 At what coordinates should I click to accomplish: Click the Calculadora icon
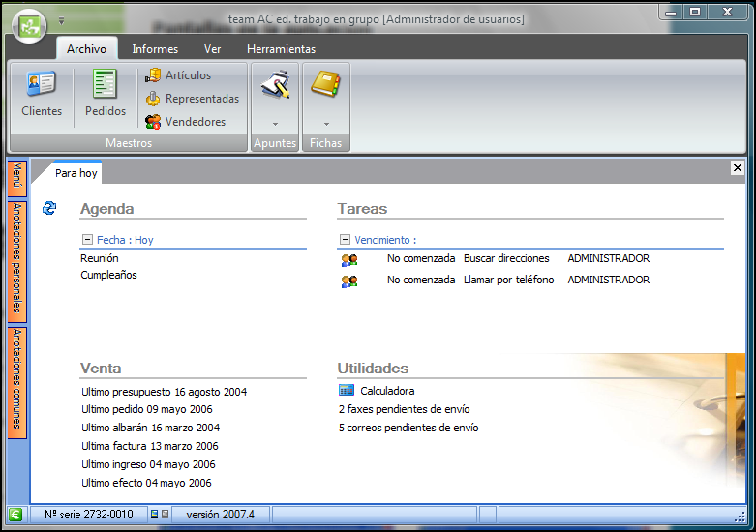click(x=347, y=390)
